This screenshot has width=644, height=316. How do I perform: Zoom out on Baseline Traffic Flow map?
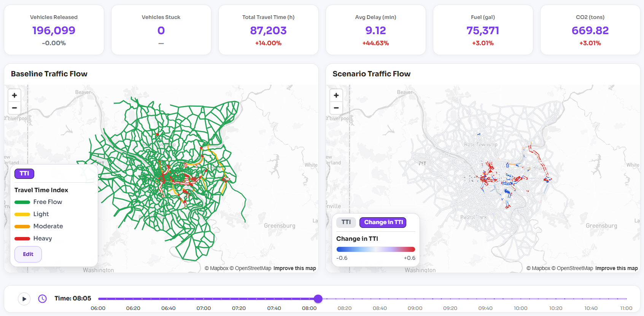14,108
